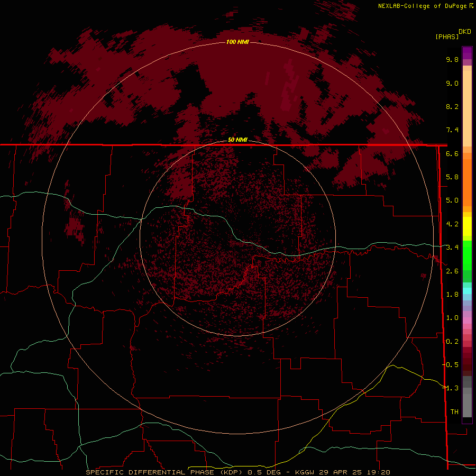Viewport: 476px width, 476px height.
Task: Select the 0.2 value on the color scale
Action: [x=452, y=342]
